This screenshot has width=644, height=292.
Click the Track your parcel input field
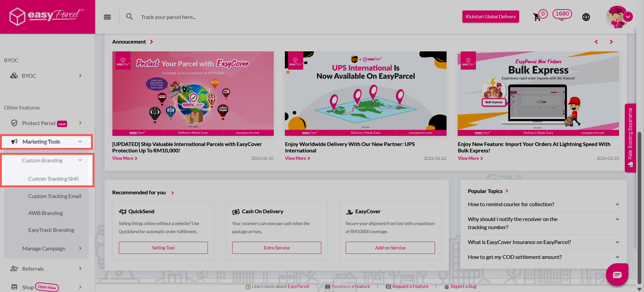tap(169, 17)
